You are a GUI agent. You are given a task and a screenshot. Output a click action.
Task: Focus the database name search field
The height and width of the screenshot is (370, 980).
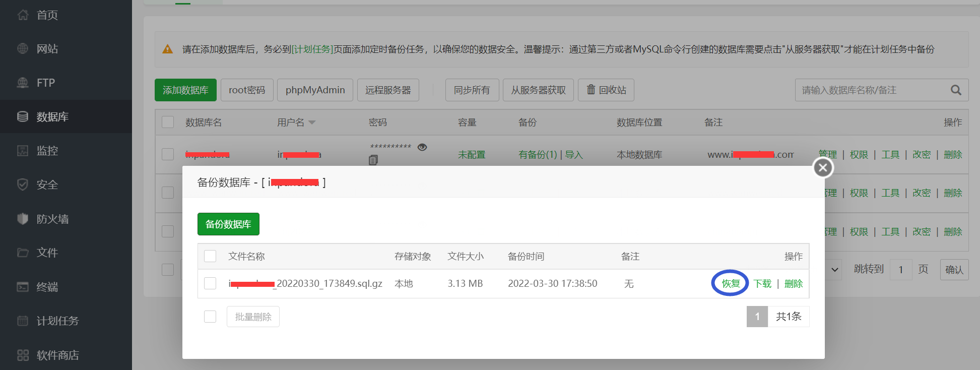point(872,90)
